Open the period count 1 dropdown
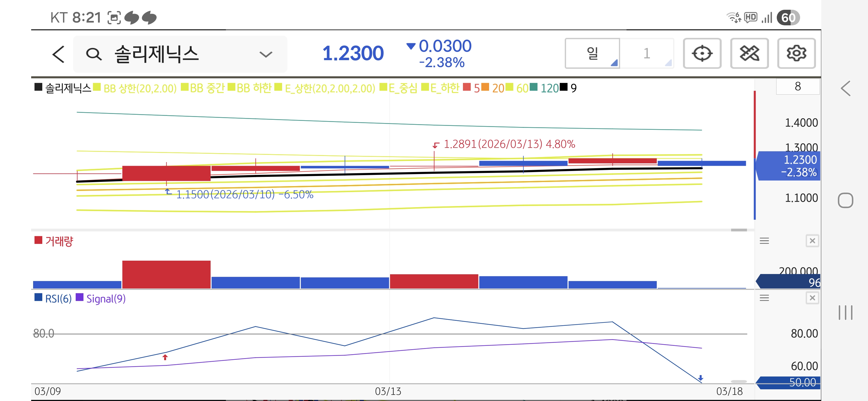868x401 pixels. 647,53
